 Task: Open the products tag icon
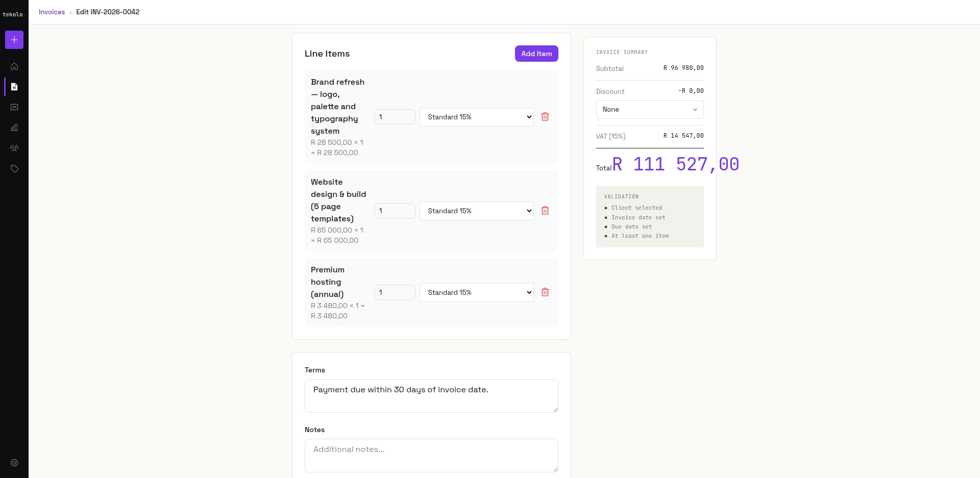(14, 168)
